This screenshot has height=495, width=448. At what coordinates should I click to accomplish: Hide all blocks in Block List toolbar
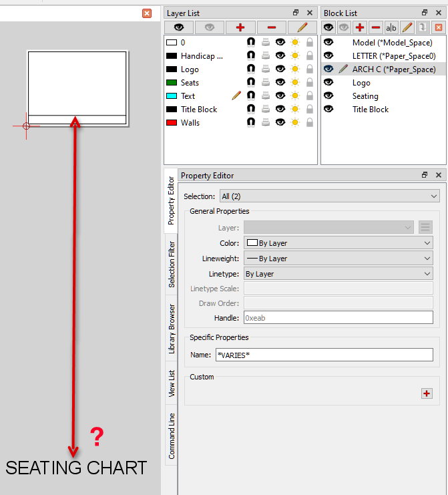tap(344, 27)
